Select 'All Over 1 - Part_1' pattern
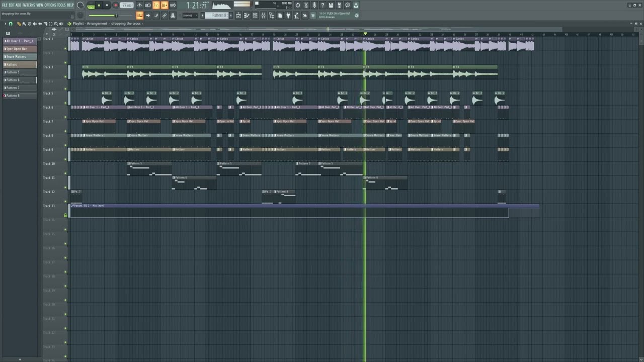 pos(20,41)
